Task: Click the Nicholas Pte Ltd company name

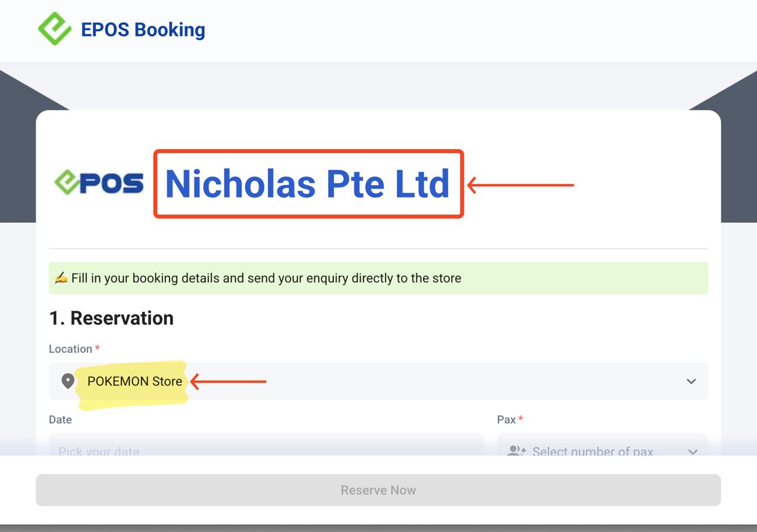Action: (308, 184)
